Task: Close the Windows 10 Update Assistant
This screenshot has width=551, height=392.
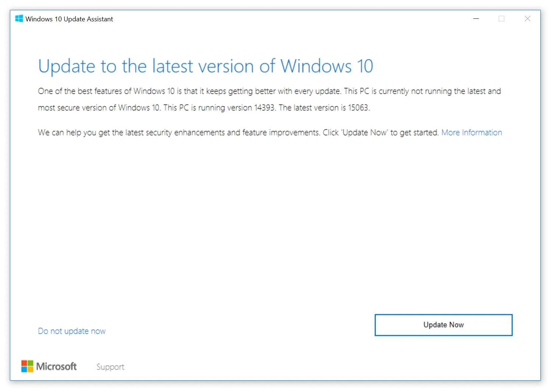Action: [x=527, y=19]
